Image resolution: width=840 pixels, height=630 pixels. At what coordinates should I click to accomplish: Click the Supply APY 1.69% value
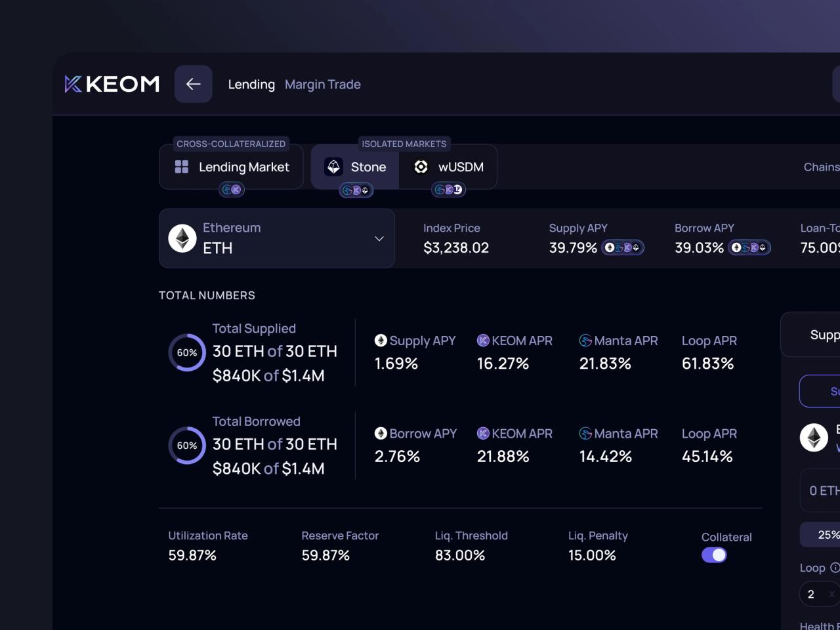coord(396,364)
